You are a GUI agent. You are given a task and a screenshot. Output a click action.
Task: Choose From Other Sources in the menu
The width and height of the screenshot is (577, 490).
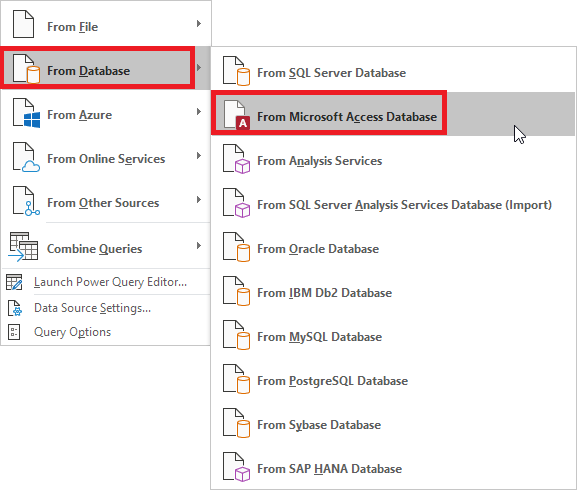click(x=106, y=200)
